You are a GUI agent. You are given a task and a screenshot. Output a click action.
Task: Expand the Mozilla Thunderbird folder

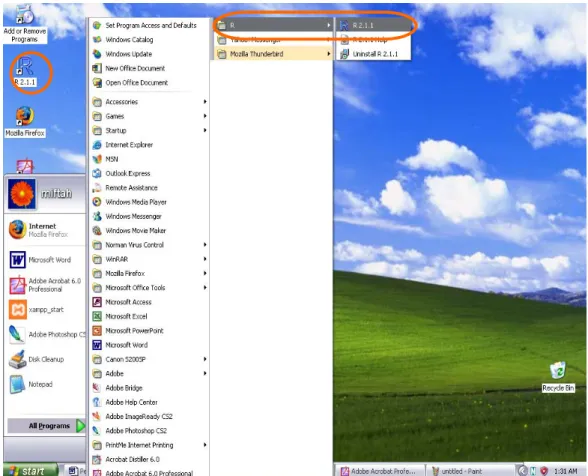(x=274, y=54)
